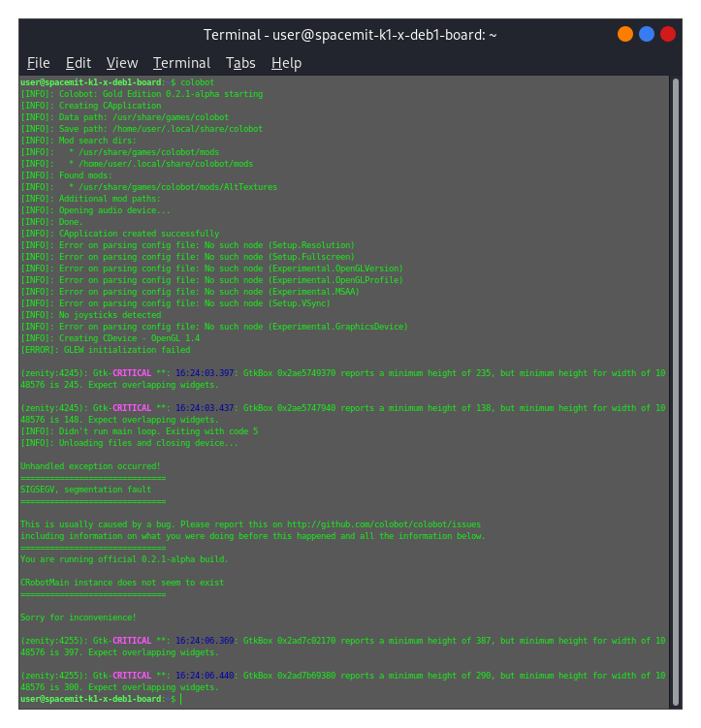Open the Tabs menu
This screenshot has height=728, width=701.
pyautogui.click(x=240, y=63)
